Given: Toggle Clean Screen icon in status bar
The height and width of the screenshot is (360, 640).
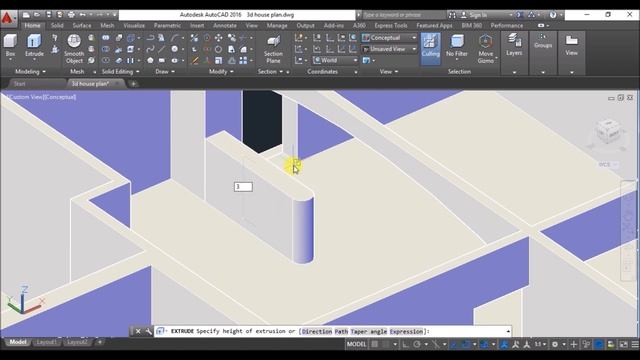Looking at the screenshot, I should (x=623, y=344).
